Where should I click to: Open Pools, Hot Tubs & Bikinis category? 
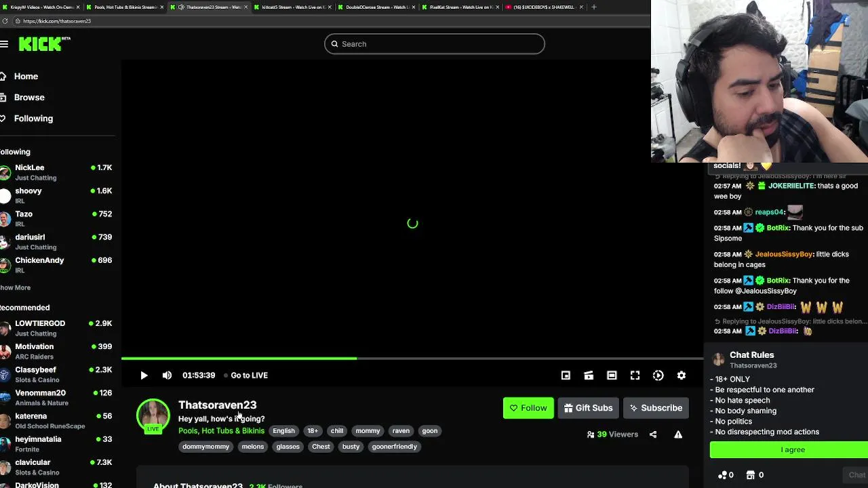coord(221,431)
